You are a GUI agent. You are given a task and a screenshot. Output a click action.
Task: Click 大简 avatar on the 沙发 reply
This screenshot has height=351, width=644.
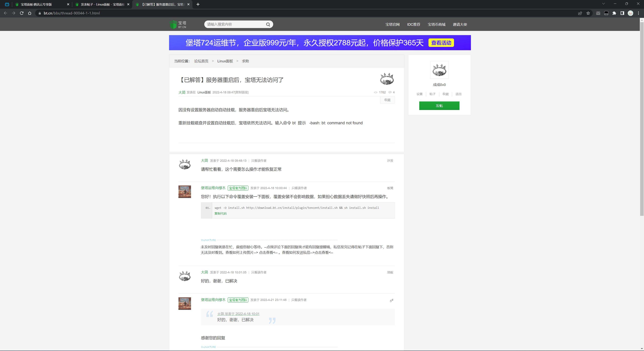(x=184, y=164)
